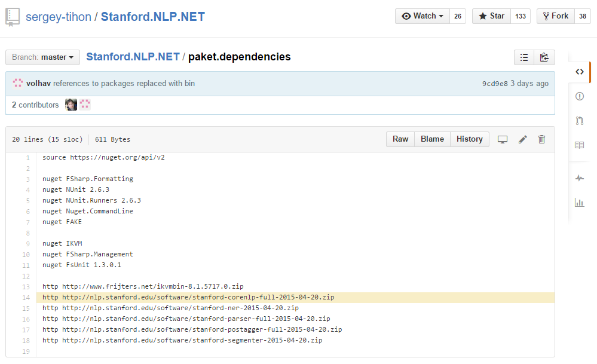Screen dimensions: 597x364
Task: Select line number 13
Action: click(26, 287)
